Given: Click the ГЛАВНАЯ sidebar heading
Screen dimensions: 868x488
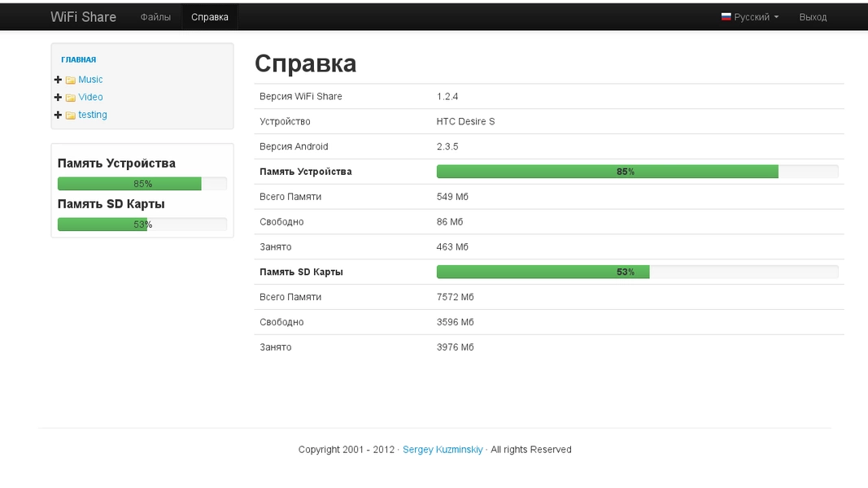Looking at the screenshot, I should click(x=79, y=59).
